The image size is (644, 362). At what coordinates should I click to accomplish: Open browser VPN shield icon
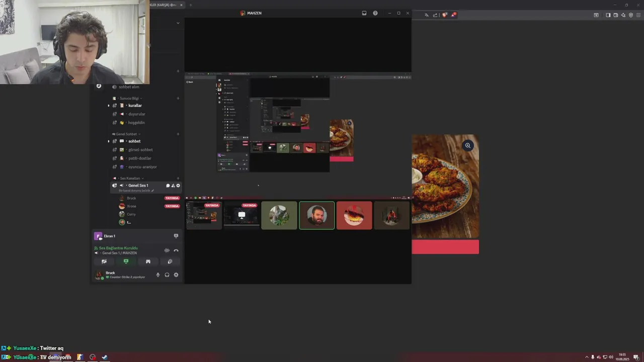pos(631,15)
